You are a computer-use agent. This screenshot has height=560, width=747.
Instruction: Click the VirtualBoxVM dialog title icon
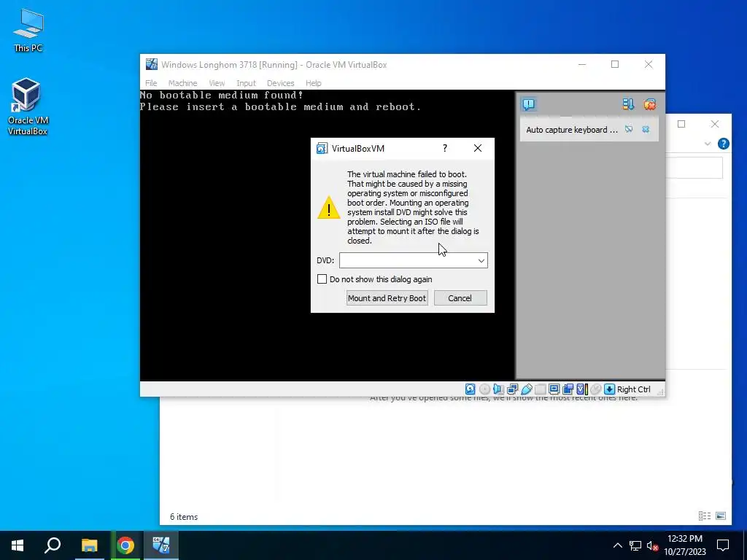coord(322,149)
